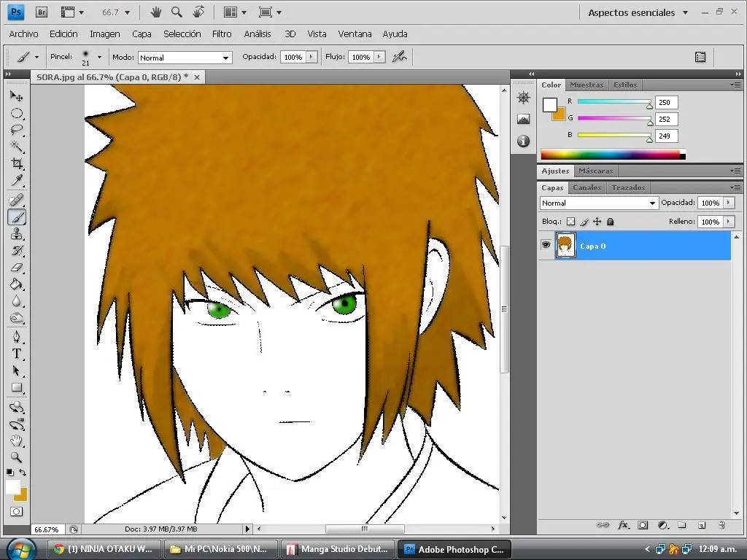The image size is (747, 560).
Task: Toggle airbrush mode in options bar
Action: [399, 57]
